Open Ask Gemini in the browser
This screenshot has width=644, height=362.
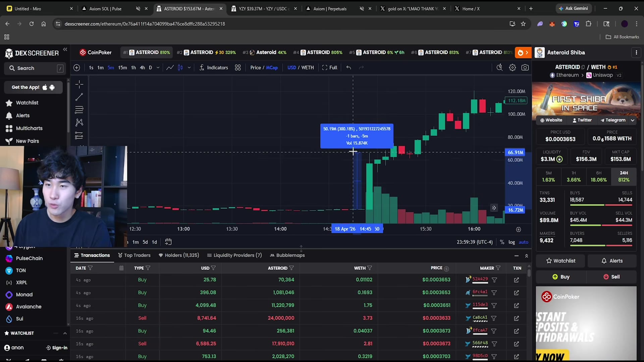click(x=573, y=8)
